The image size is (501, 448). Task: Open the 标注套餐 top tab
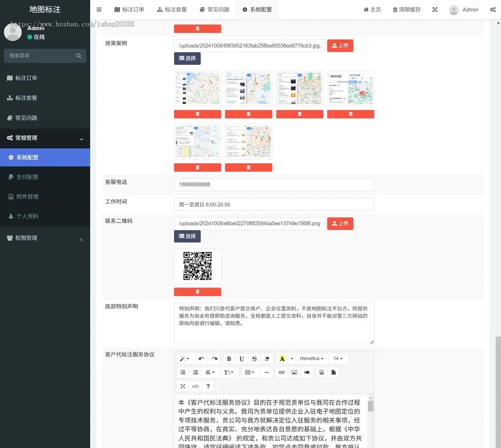tap(172, 10)
